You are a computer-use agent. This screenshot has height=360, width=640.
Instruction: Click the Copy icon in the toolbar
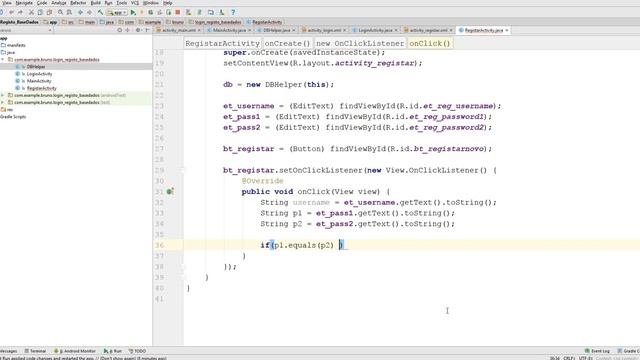click(x=40, y=13)
